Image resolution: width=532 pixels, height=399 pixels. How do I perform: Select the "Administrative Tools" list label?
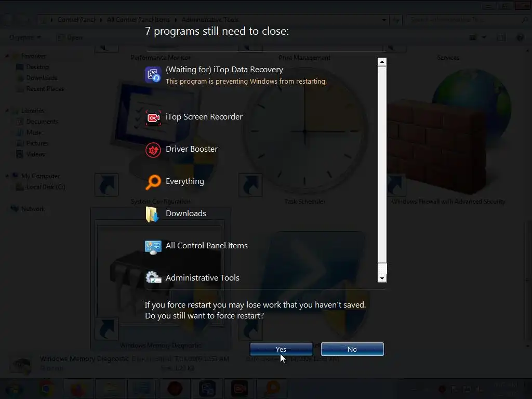(x=203, y=278)
